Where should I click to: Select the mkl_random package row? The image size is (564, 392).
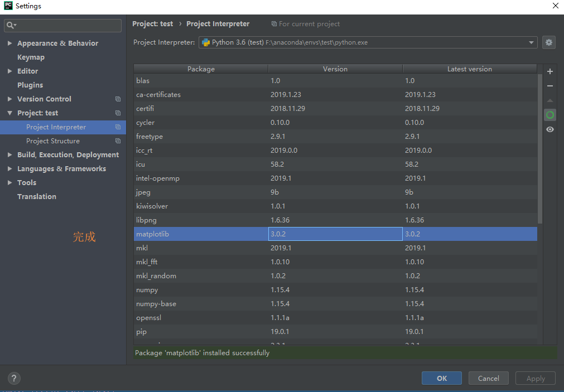(335, 276)
